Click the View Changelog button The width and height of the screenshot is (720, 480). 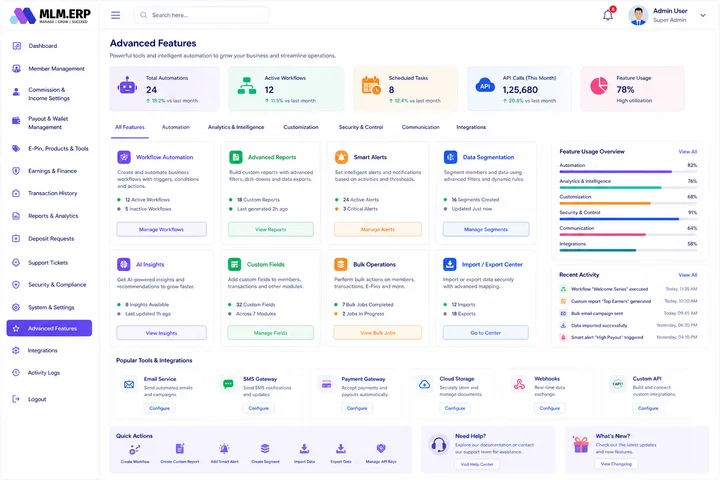click(x=616, y=464)
